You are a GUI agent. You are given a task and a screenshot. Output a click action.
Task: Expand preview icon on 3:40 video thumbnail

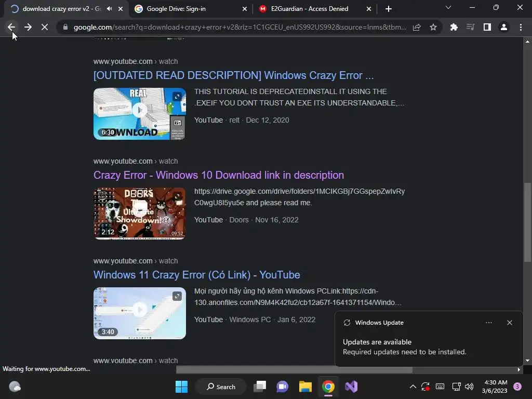point(177,296)
